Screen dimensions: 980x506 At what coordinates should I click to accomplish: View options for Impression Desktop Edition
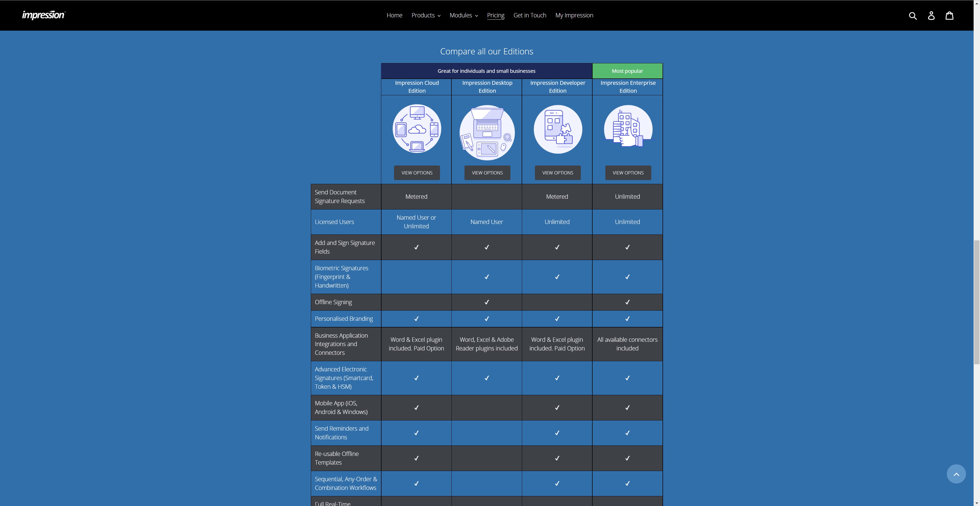click(x=487, y=172)
